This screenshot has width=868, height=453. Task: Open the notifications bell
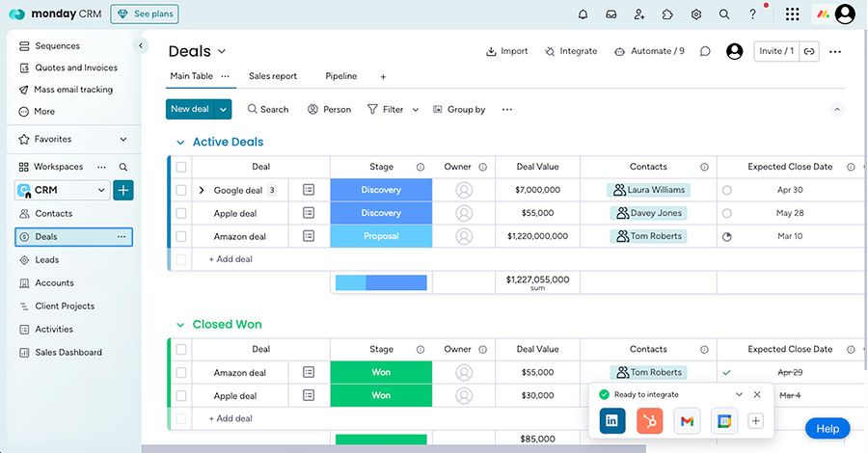(x=583, y=14)
